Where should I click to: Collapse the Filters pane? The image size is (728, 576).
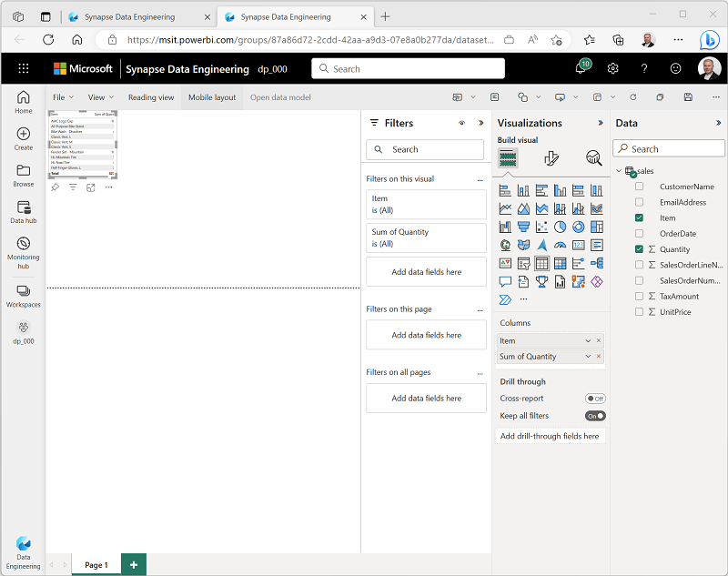point(481,123)
